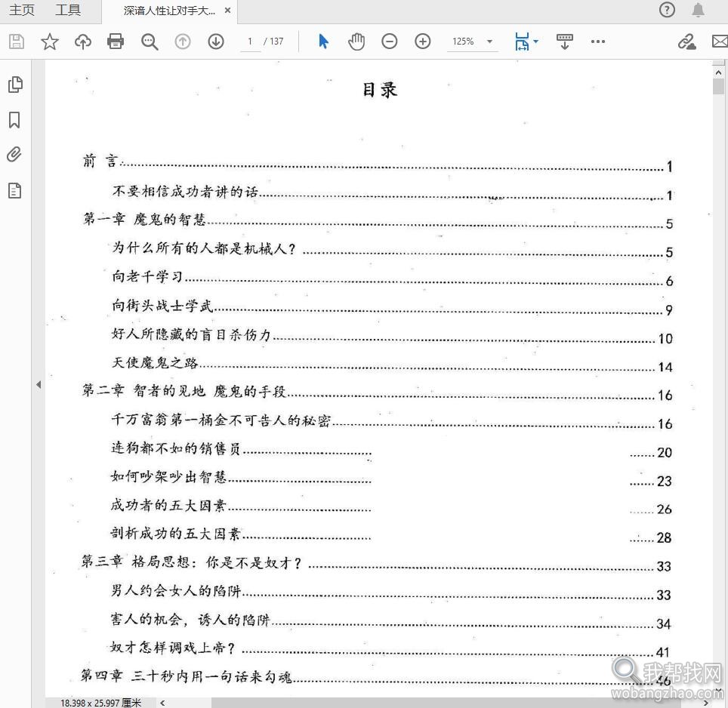Screen dimensions: 728x708
Task: Go to next page arrow
Action: coord(216,42)
